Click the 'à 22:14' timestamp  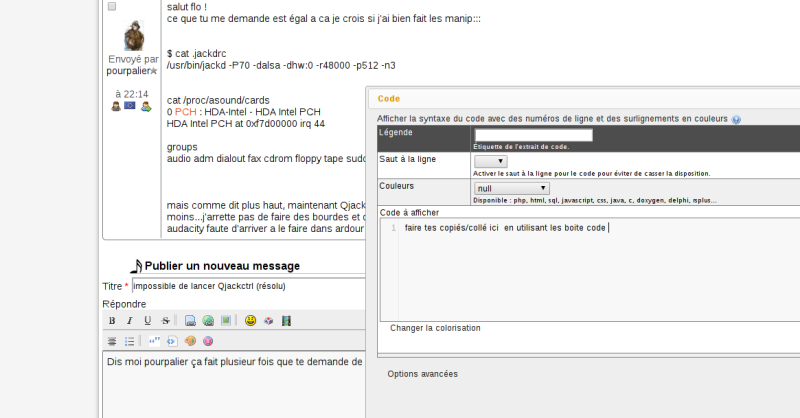132,94
